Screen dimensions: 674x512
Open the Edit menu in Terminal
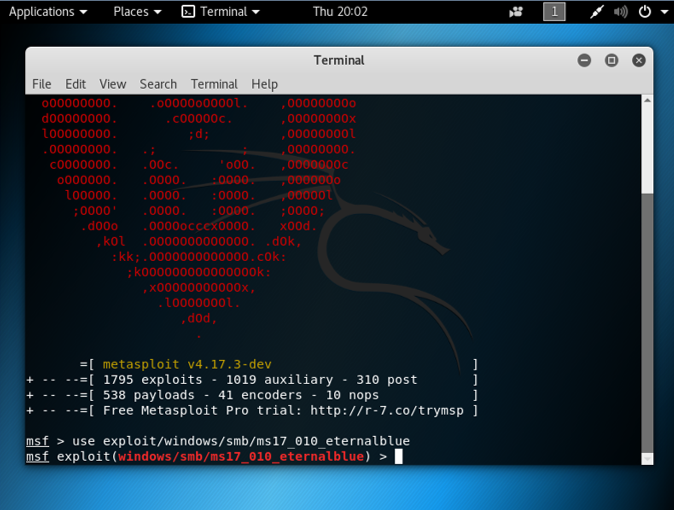(x=75, y=84)
